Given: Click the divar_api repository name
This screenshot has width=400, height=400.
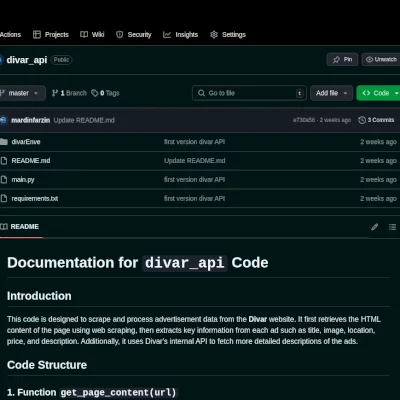Looking at the screenshot, I should [x=27, y=60].
